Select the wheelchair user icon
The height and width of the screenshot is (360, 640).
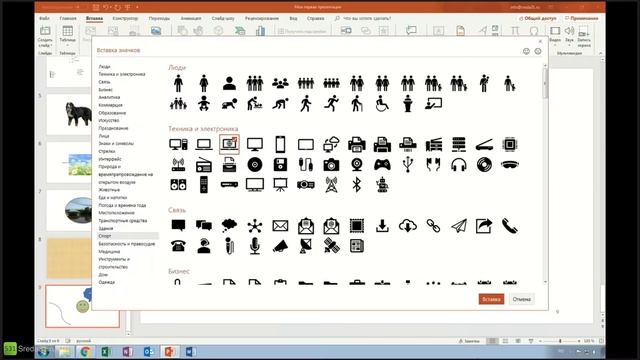point(382,104)
